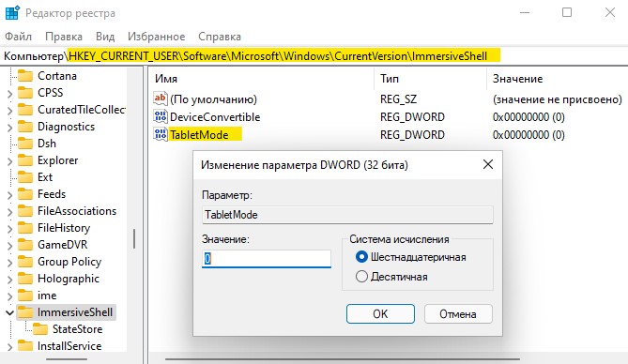Click the Значение input field

pyautogui.click(x=267, y=259)
